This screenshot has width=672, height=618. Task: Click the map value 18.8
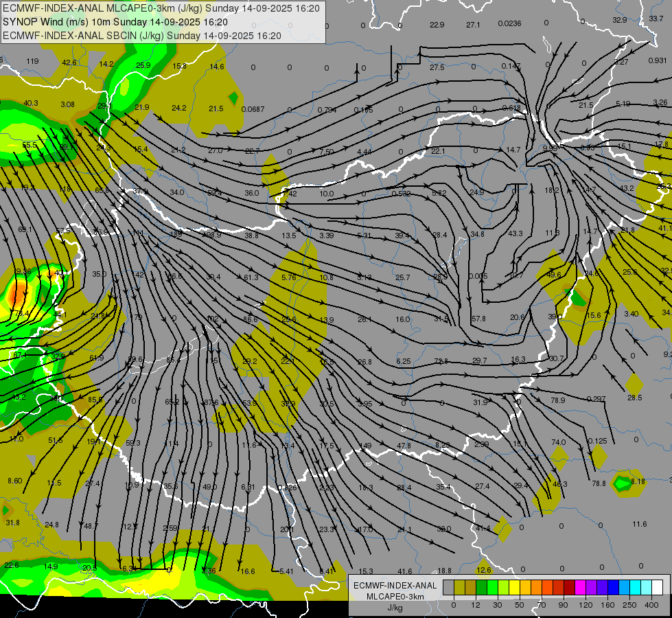444,571
